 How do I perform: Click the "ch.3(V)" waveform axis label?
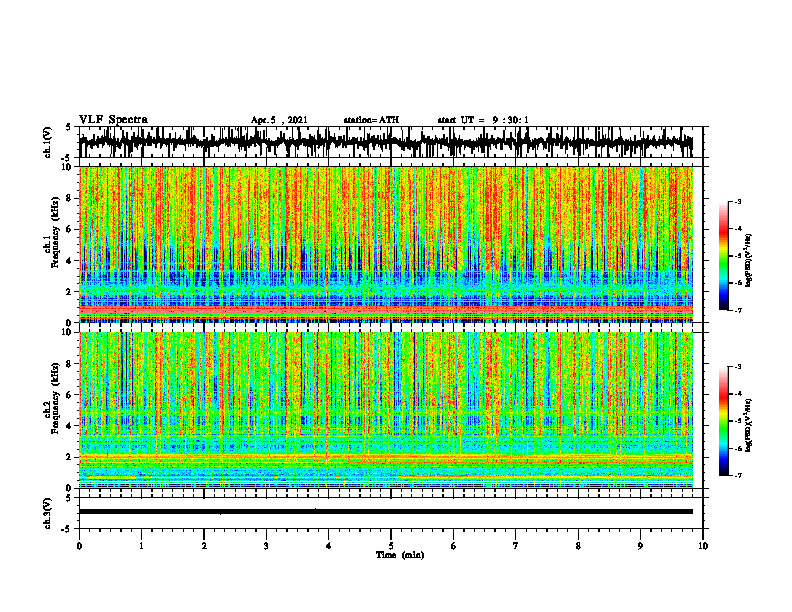tap(48, 513)
